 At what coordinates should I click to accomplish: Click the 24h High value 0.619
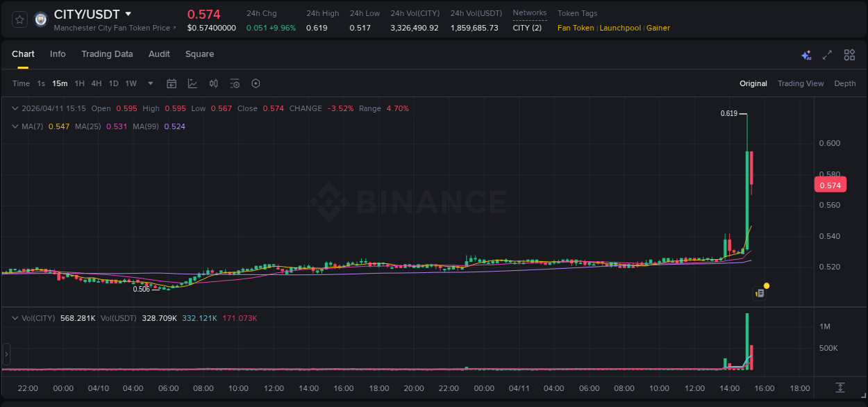point(317,28)
